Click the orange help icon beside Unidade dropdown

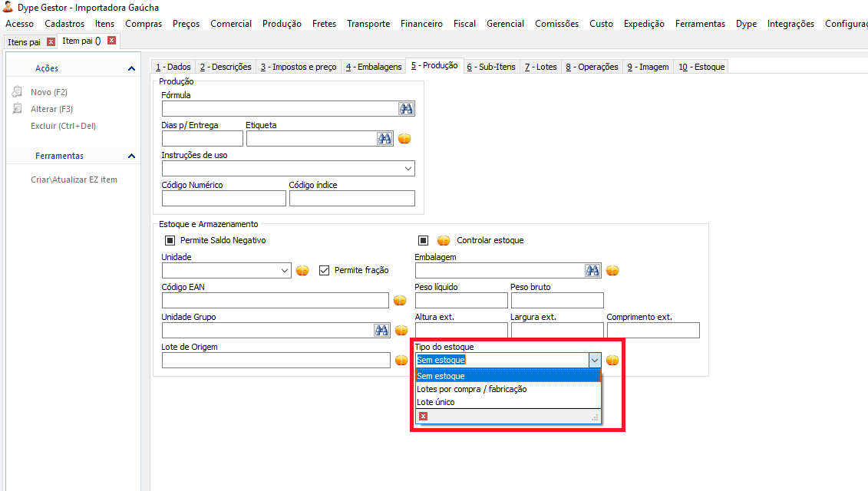point(302,270)
